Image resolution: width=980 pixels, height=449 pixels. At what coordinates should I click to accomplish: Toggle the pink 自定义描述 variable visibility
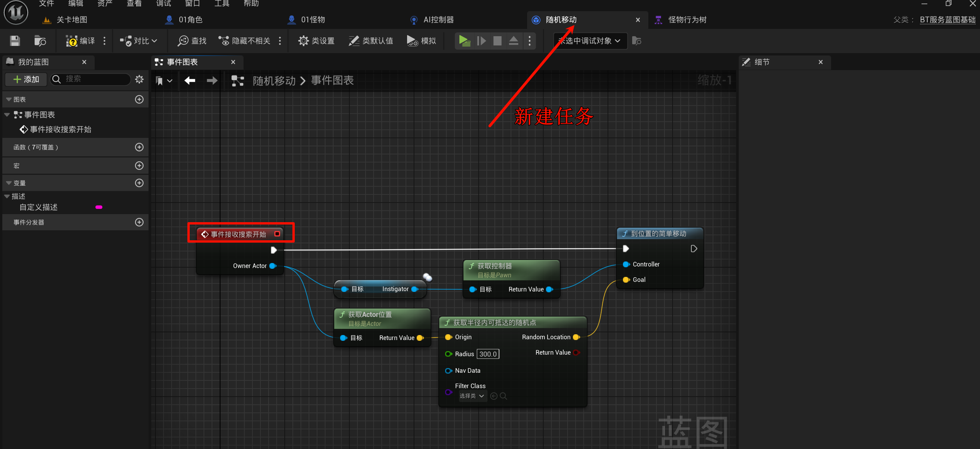99,207
